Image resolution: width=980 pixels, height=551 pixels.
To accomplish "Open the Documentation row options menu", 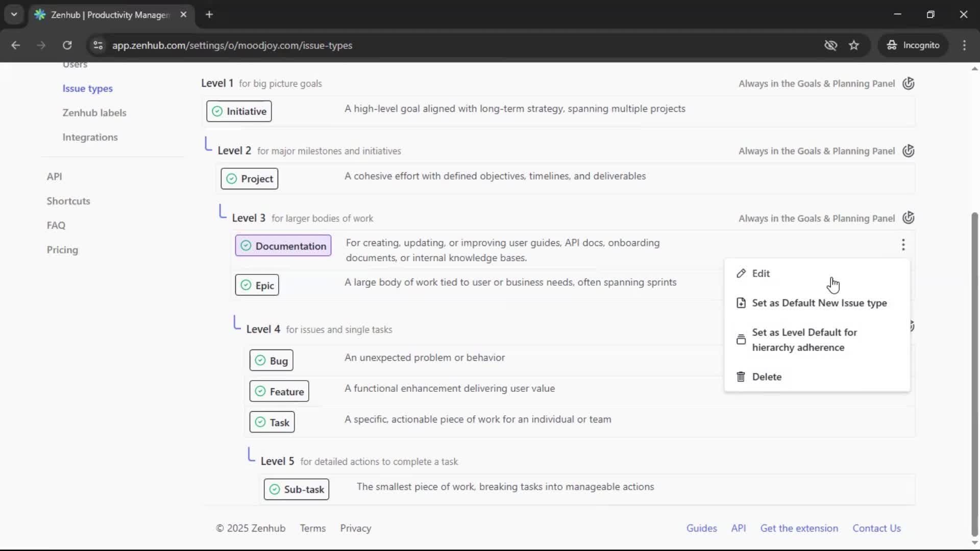I will coord(903,245).
